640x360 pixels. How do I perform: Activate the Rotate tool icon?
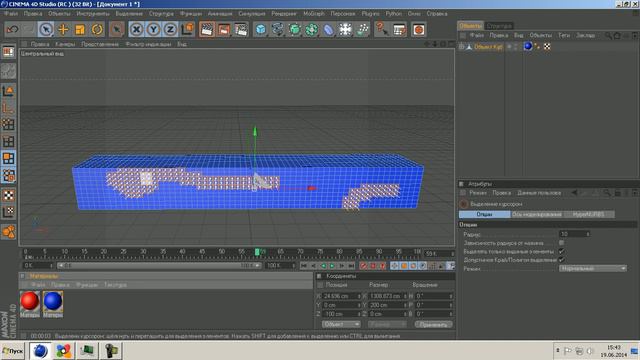[97, 29]
